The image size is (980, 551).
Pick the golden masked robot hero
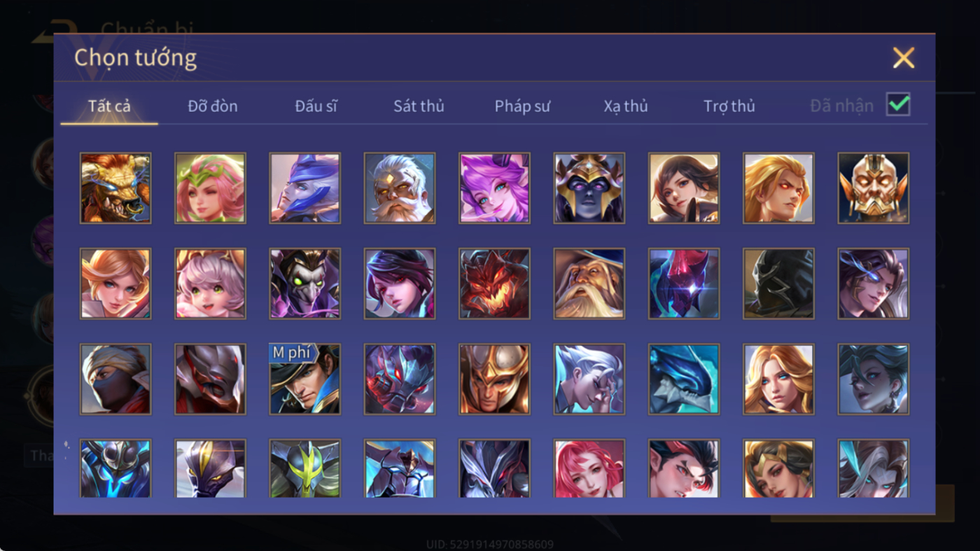tap(874, 188)
